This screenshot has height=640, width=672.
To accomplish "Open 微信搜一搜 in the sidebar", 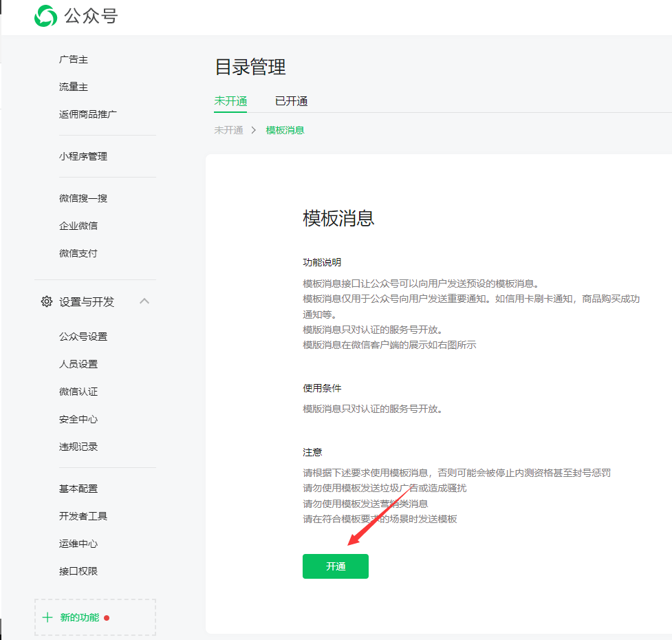I will 83,198.
